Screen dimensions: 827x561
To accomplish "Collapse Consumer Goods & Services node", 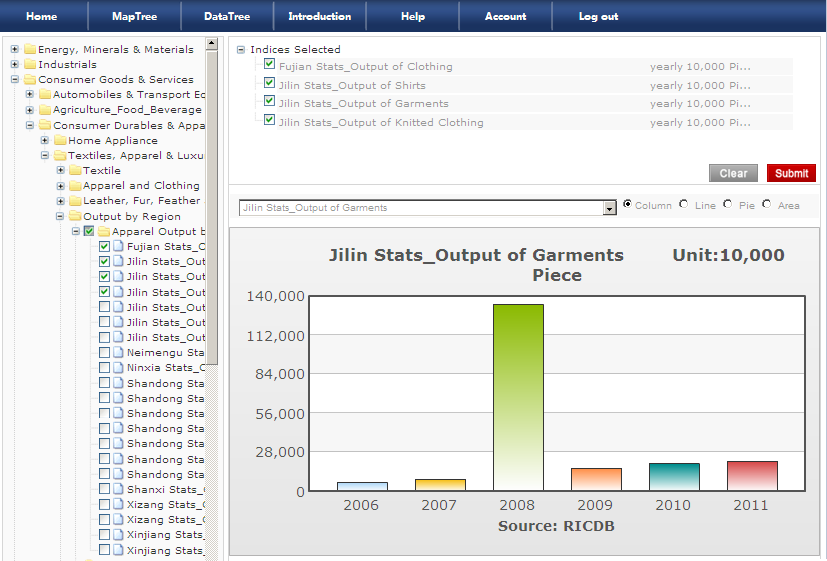I will (15, 80).
